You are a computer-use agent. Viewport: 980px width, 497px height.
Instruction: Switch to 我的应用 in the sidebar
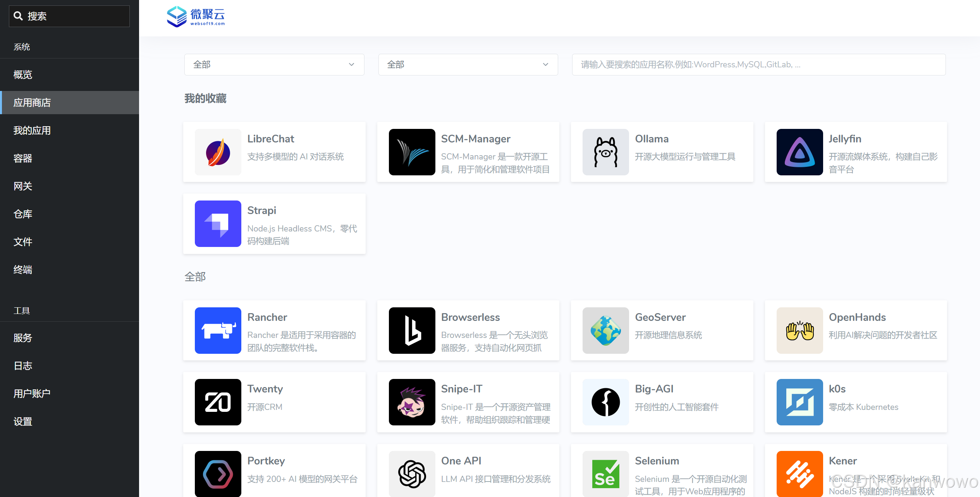pyautogui.click(x=32, y=130)
